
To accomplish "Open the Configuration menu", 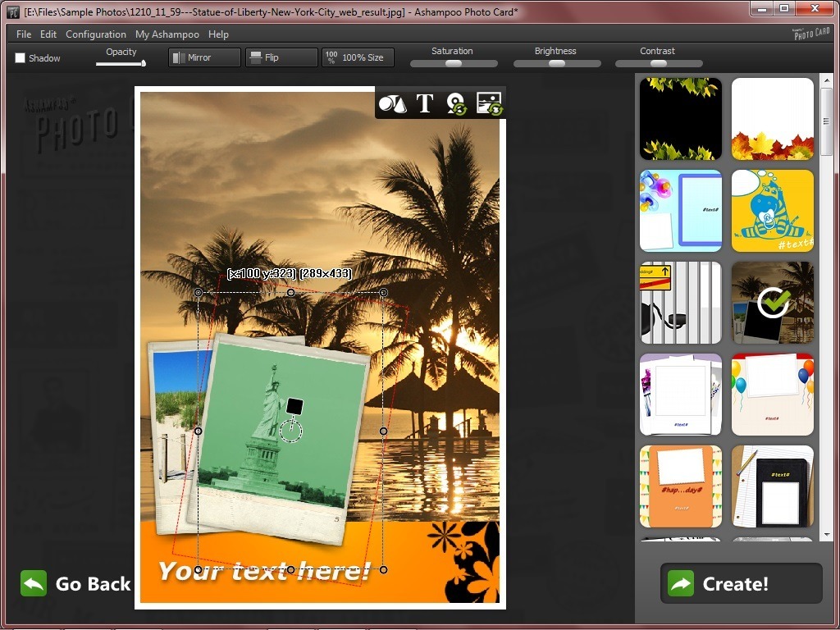I will coord(96,34).
